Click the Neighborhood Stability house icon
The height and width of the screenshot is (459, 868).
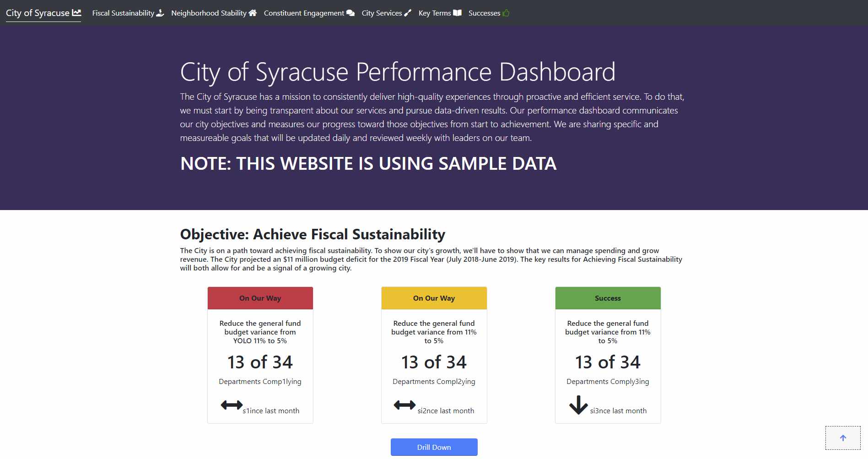[253, 13]
